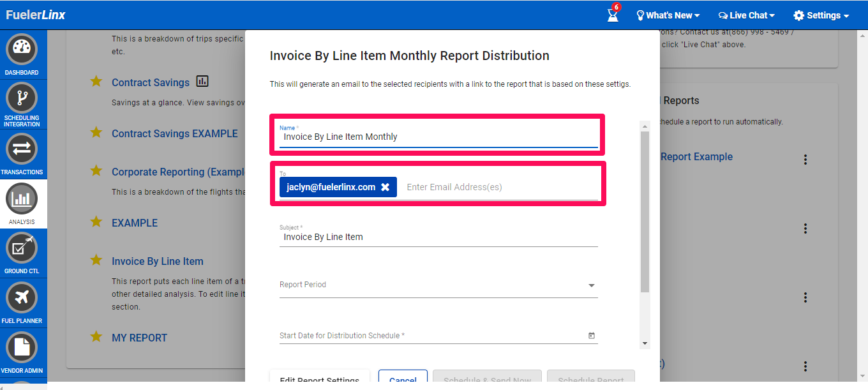This screenshot has height=390, width=868.
Task: Open the Settings dropdown menu
Action: pyautogui.click(x=821, y=15)
